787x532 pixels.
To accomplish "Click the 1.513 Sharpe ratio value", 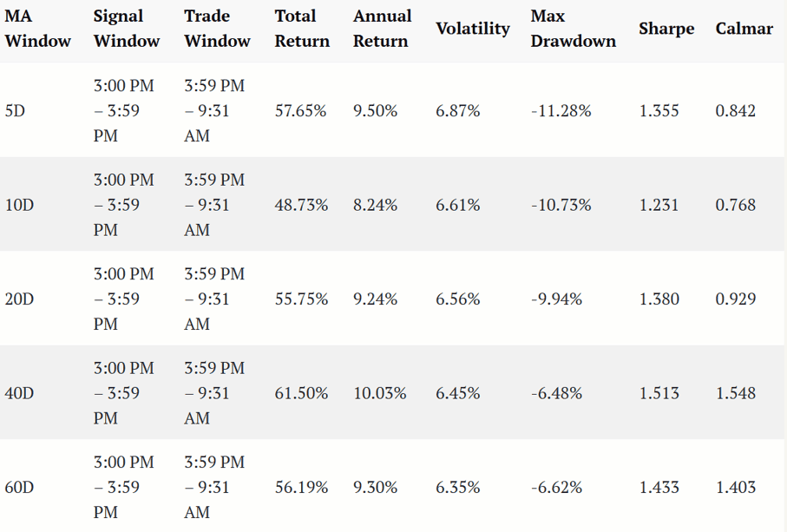I will tap(659, 393).
